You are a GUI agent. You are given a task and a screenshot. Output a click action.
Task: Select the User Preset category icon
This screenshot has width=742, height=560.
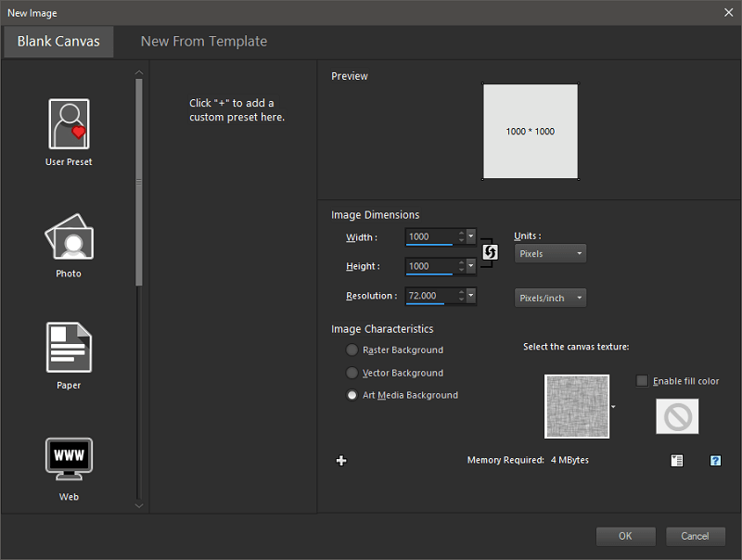coord(69,124)
